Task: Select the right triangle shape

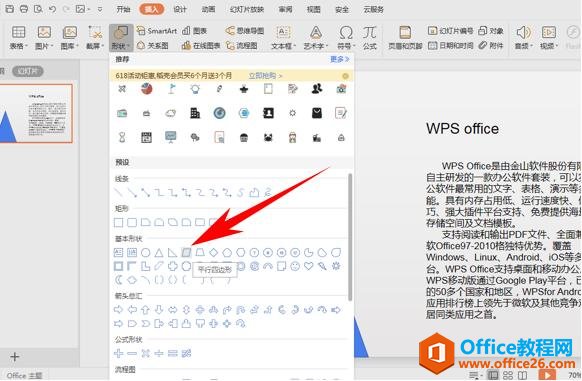Action: [x=172, y=253]
